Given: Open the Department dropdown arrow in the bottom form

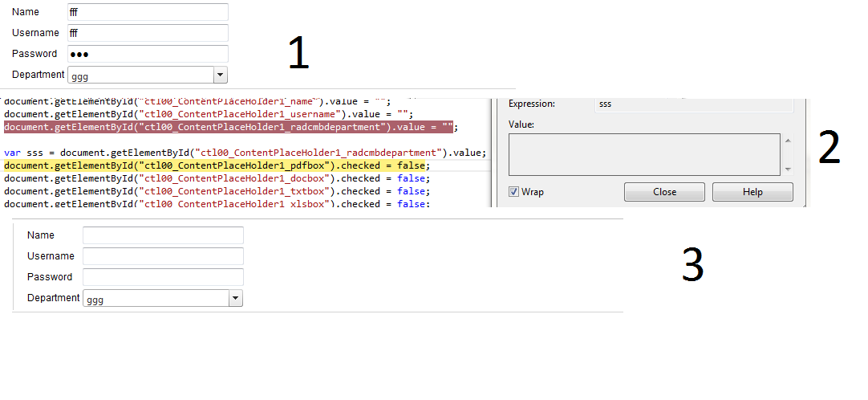Looking at the screenshot, I should (x=236, y=298).
